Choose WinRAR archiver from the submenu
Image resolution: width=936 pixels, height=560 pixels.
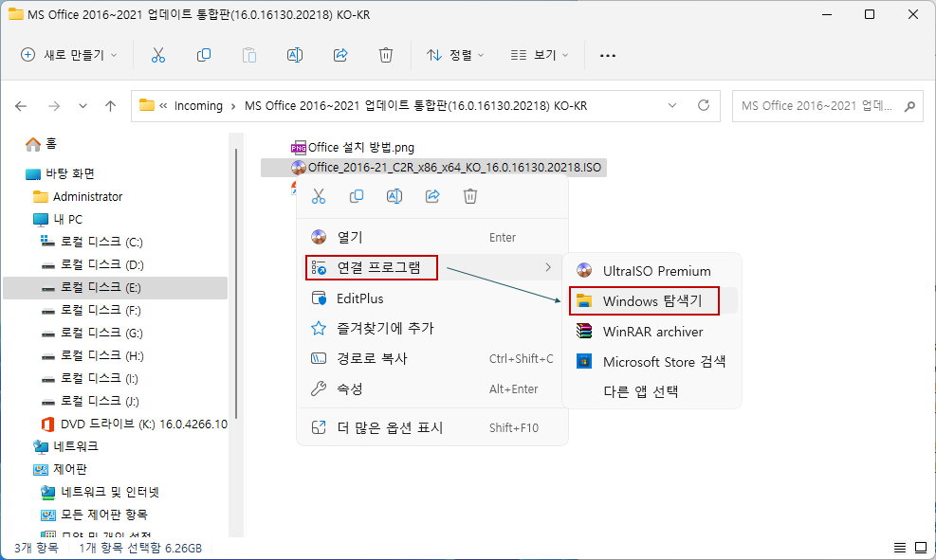click(x=652, y=332)
